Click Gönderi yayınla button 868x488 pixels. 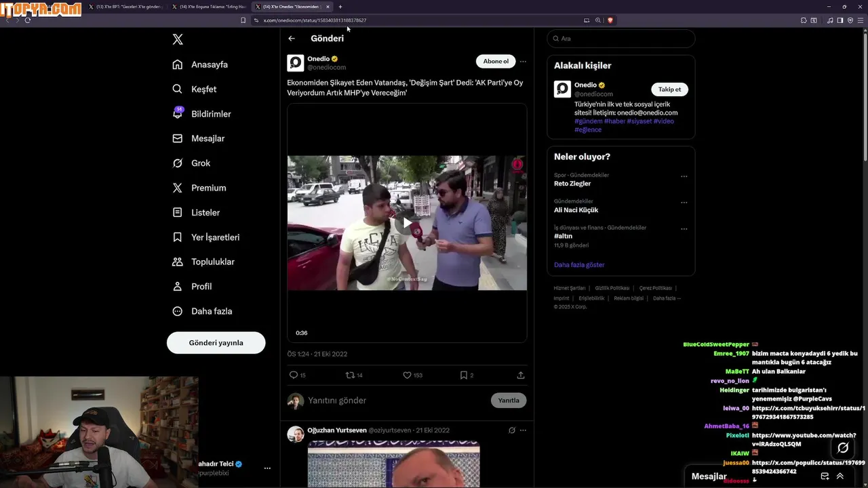point(216,343)
